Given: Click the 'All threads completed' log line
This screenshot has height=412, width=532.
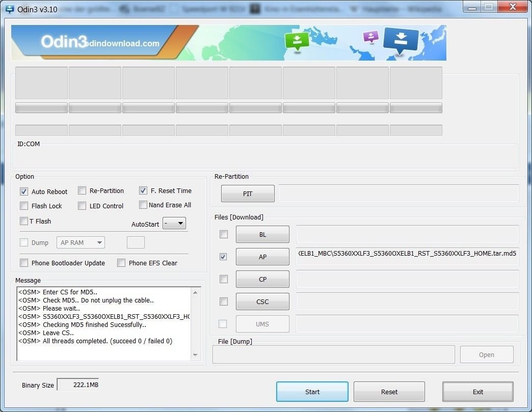Looking at the screenshot, I should click(95, 341).
